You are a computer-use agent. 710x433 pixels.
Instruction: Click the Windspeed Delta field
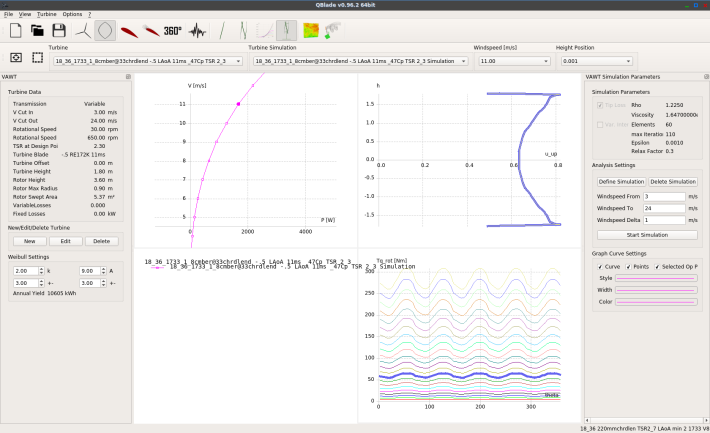[664, 220]
